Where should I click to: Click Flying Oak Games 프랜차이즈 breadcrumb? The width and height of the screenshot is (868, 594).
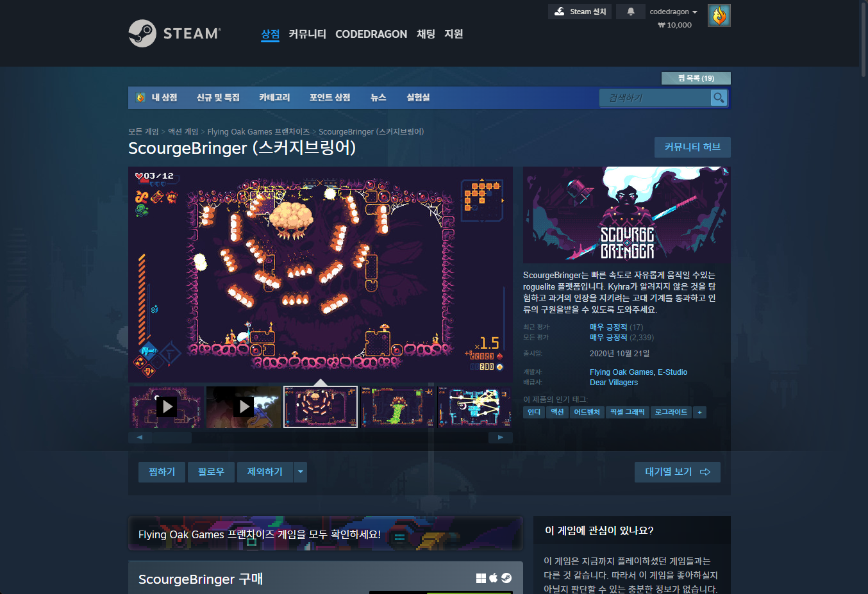258,131
